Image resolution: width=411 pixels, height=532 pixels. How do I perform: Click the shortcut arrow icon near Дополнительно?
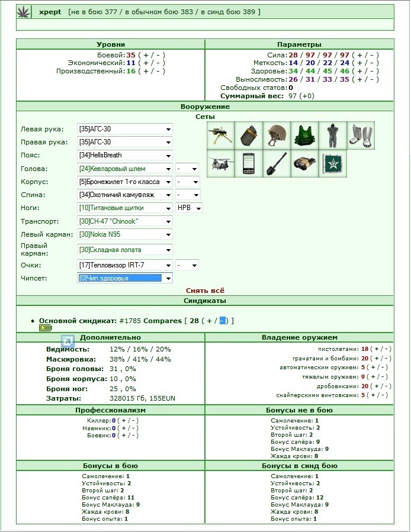click(68, 341)
